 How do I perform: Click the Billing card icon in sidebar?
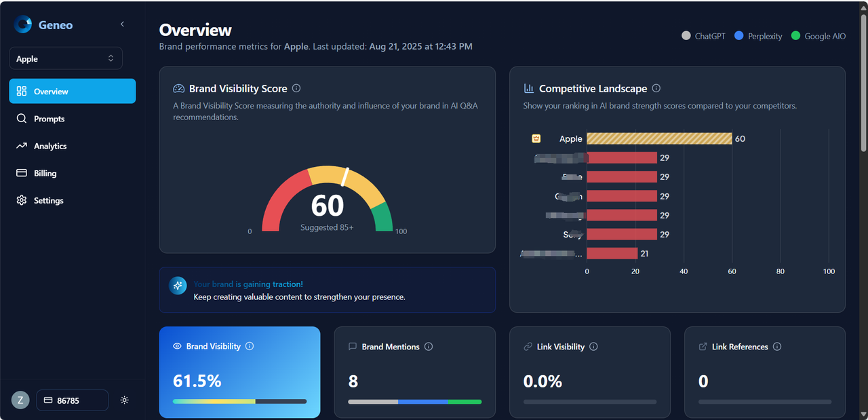(x=21, y=173)
